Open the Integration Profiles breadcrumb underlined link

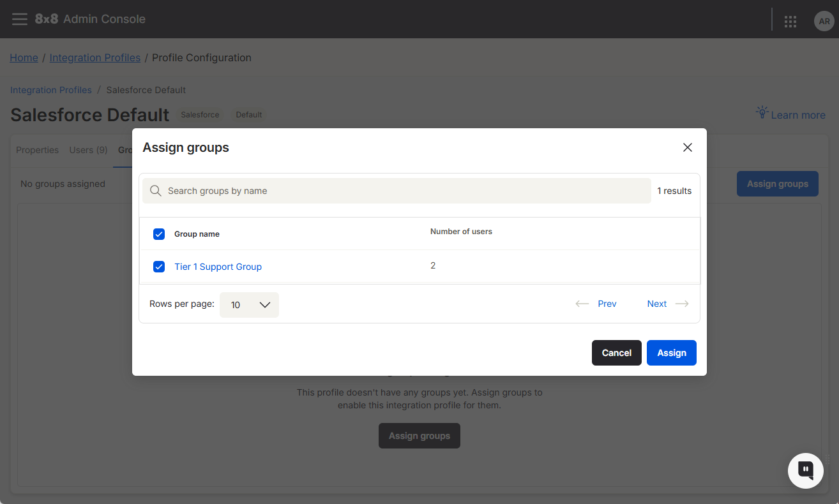(x=95, y=57)
